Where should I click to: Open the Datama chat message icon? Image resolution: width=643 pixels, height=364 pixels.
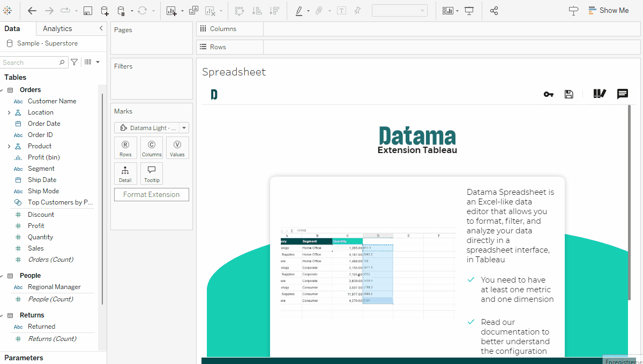623,94
